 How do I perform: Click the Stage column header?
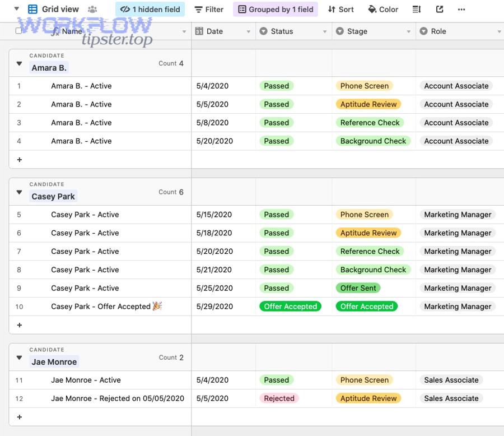[374, 31]
